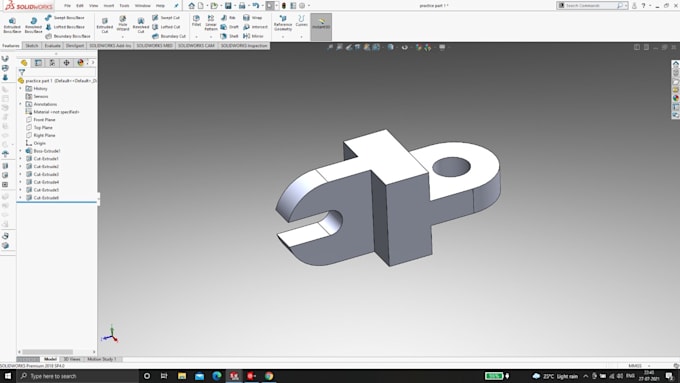Viewport: 680px width, 383px height.
Task: Expand the Annotations node
Action: [x=20, y=104]
